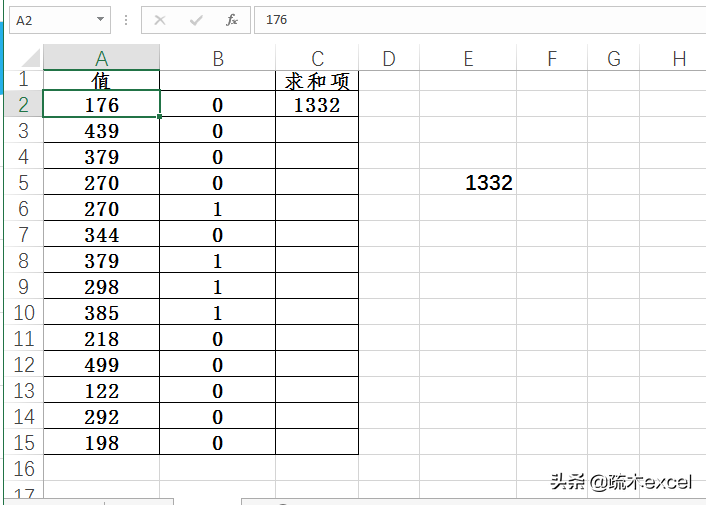Click cell A3 with value 439
This screenshot has height=505, width=706.
pyautogui.click(x=101, y=130)
